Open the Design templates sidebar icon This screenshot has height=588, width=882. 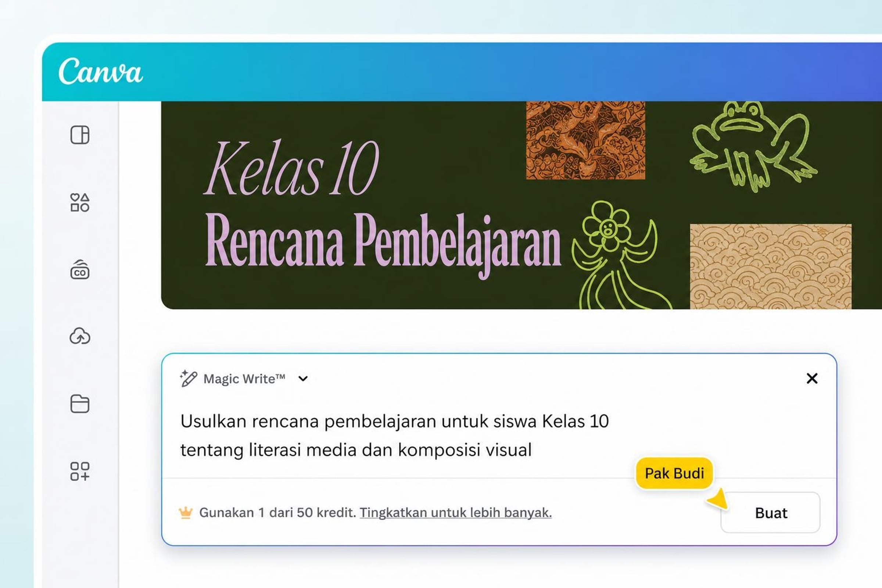click(x=80, y=135)
